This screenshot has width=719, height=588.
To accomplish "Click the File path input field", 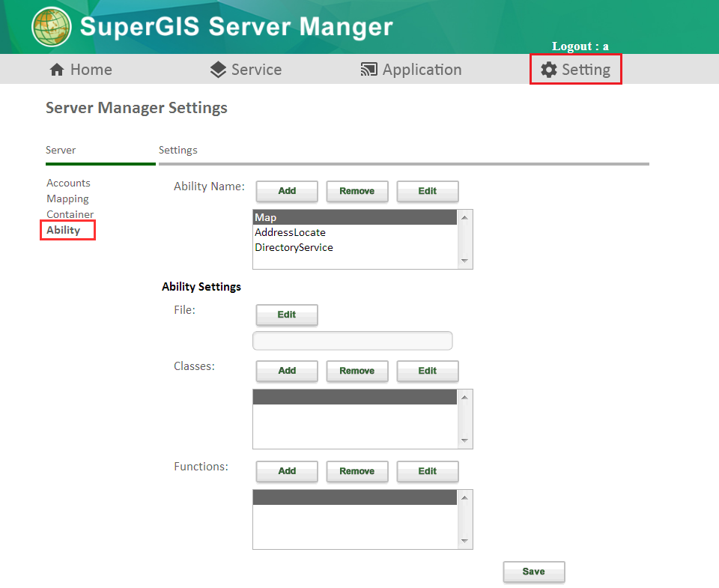I will coord(353,341).
